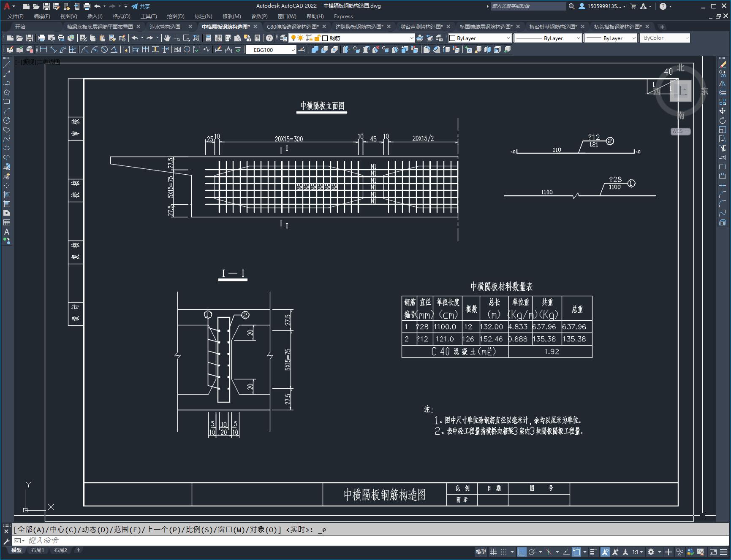Select the Move tool in modify toolbar
The height and width of the screenshot is (560, 731).
(723, 111)
